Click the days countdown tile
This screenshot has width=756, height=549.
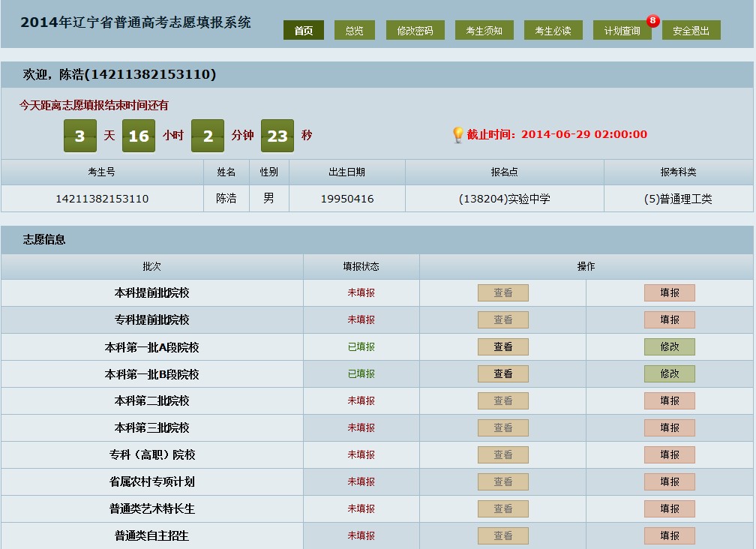click(x=79, y=136)
